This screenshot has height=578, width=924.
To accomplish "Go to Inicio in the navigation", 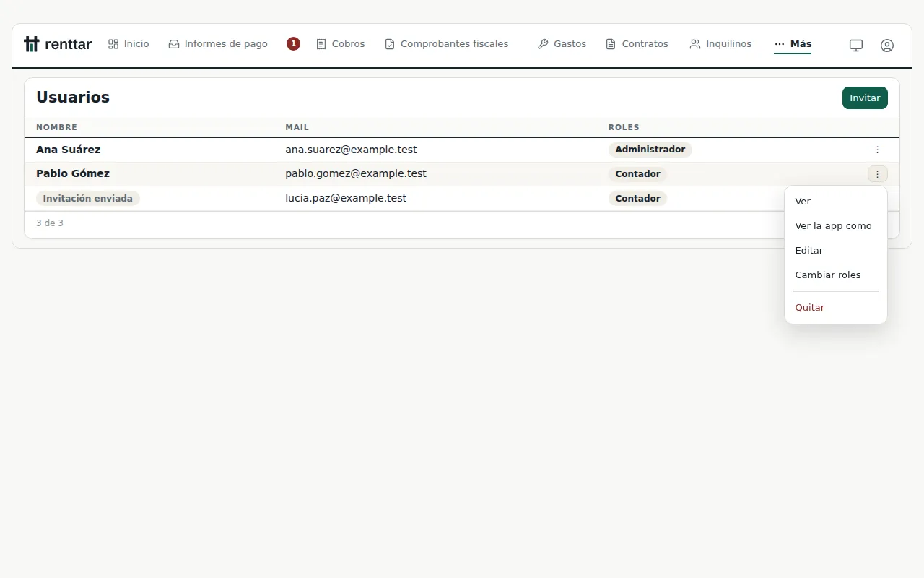I will pos(128,44).
